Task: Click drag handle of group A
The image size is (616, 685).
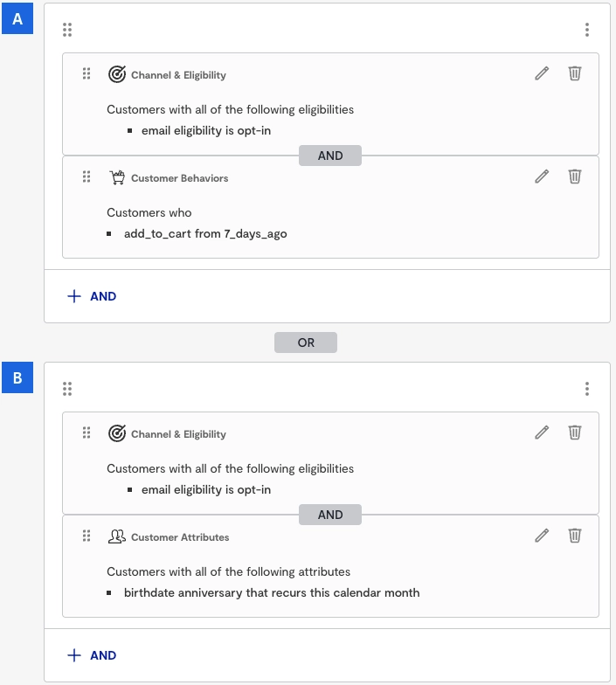Action: (x=67, y=30)
